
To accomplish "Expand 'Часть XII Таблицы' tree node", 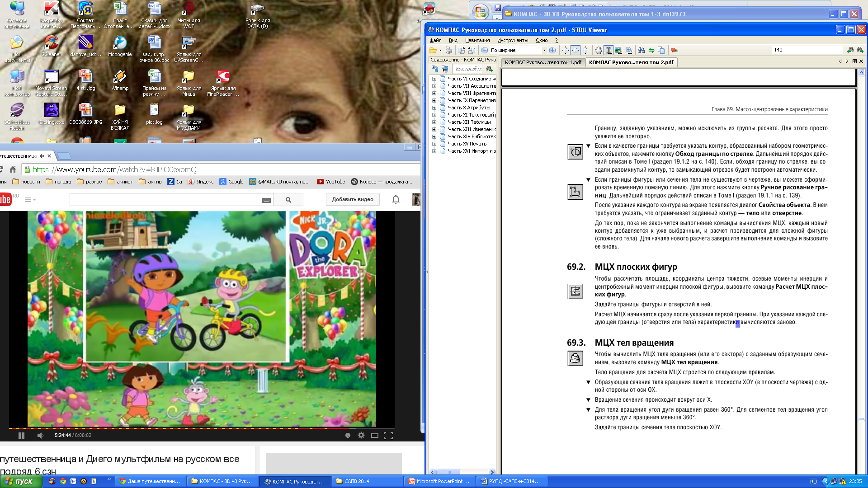I will [x=434, y=122].
